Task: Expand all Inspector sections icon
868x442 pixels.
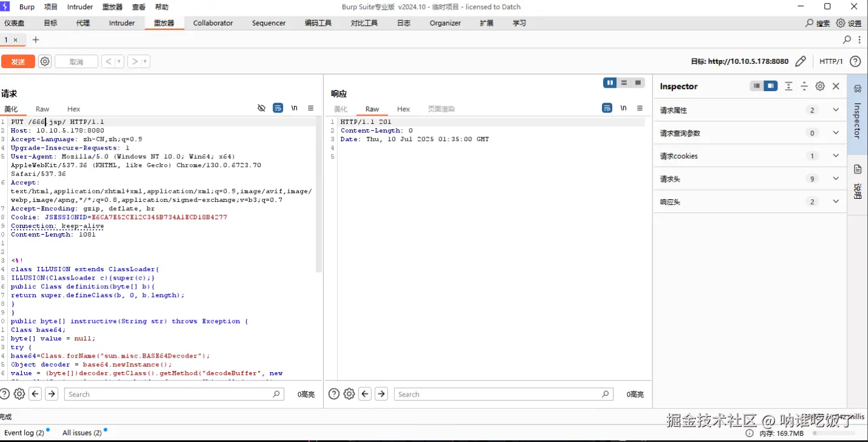Action: pos(788,86)
